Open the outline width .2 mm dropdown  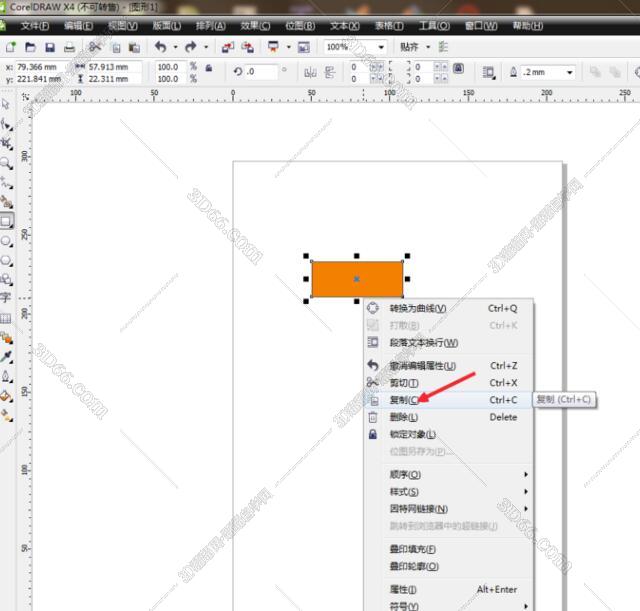tap(570, 72)
